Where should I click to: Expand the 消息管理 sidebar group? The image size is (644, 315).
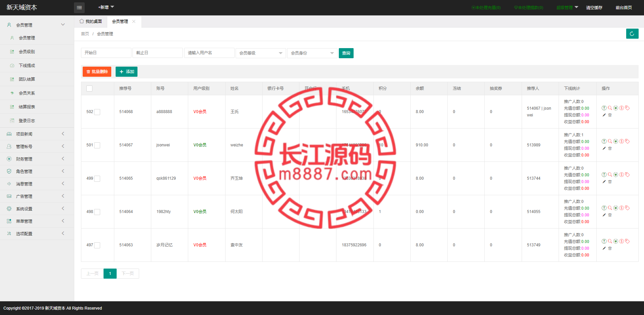coord(37,184)
